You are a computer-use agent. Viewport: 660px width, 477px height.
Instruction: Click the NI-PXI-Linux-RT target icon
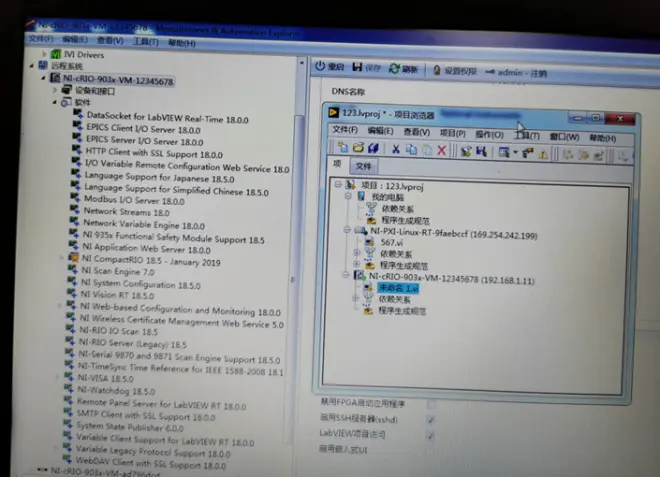pyautogui.click(x=360, y=230)
